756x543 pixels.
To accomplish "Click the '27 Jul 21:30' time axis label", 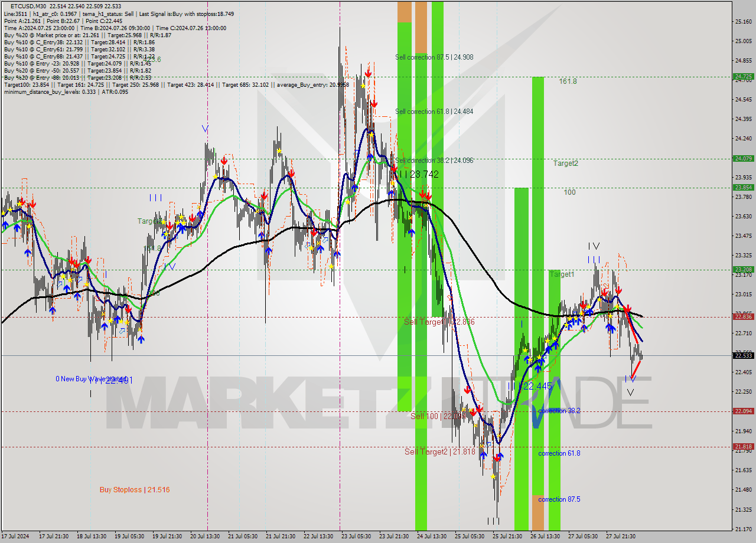I will 621,537.
